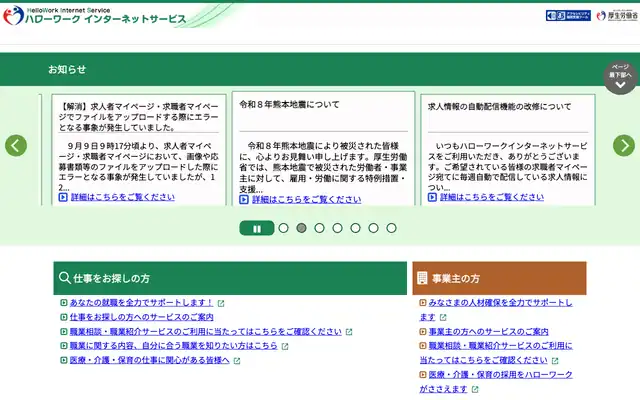Viewport: 640px width, 400px height.
Task: Open details link for 【解消】求人者マイページ notice
Action: [x=122, y=197]
